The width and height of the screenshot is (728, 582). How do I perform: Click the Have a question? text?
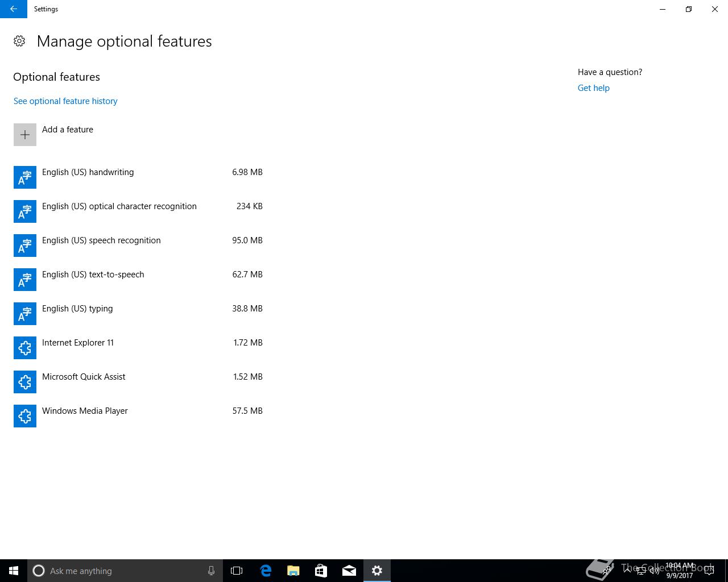[x=610, y=72]
